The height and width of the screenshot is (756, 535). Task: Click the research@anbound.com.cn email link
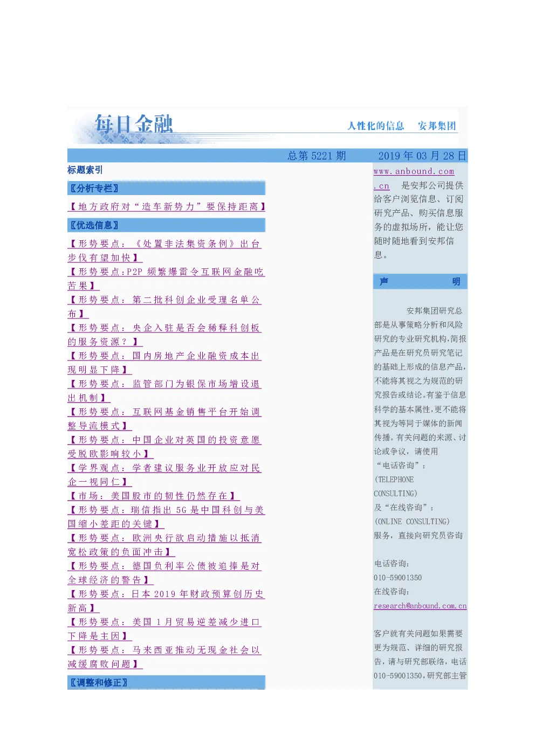click(420, 606)
